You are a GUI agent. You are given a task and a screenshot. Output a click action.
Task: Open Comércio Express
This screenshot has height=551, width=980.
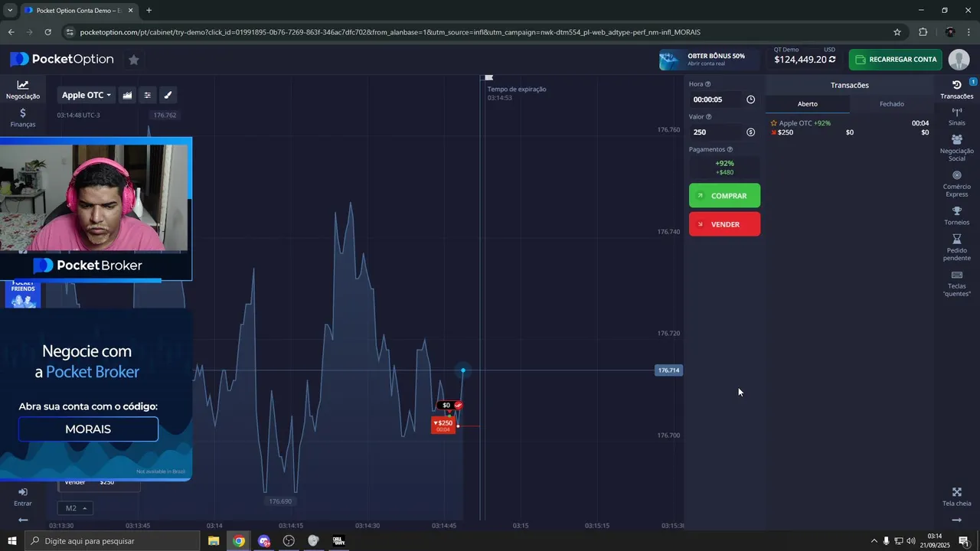[x=957, y=184]
